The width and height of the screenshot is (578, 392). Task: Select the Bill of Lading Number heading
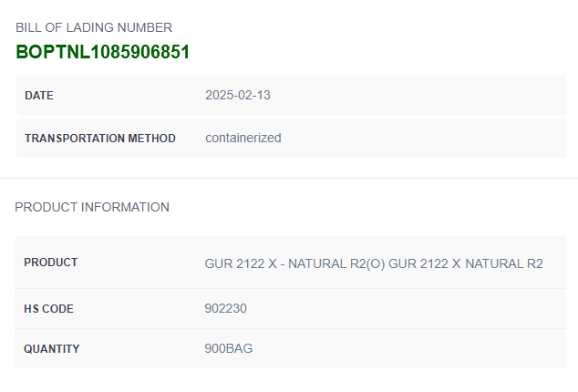click(94, 27)
